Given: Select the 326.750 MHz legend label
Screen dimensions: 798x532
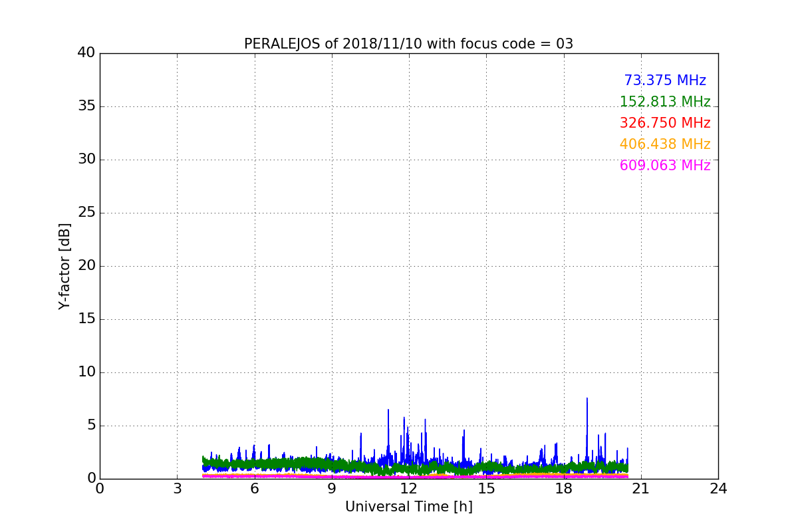Looking at the screenshot, I should click(x=665, y=123).
